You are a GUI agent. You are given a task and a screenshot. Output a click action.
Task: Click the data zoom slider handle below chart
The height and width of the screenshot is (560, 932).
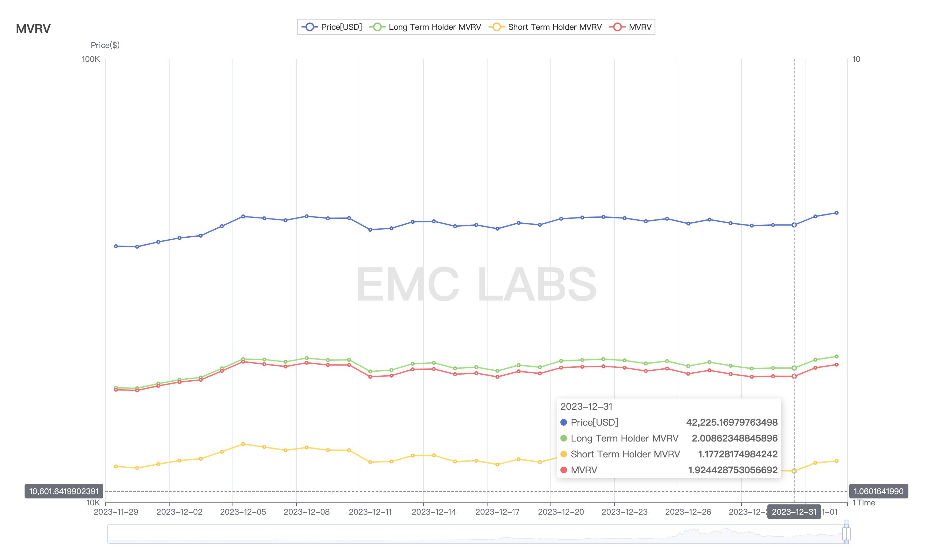[846, 534]
